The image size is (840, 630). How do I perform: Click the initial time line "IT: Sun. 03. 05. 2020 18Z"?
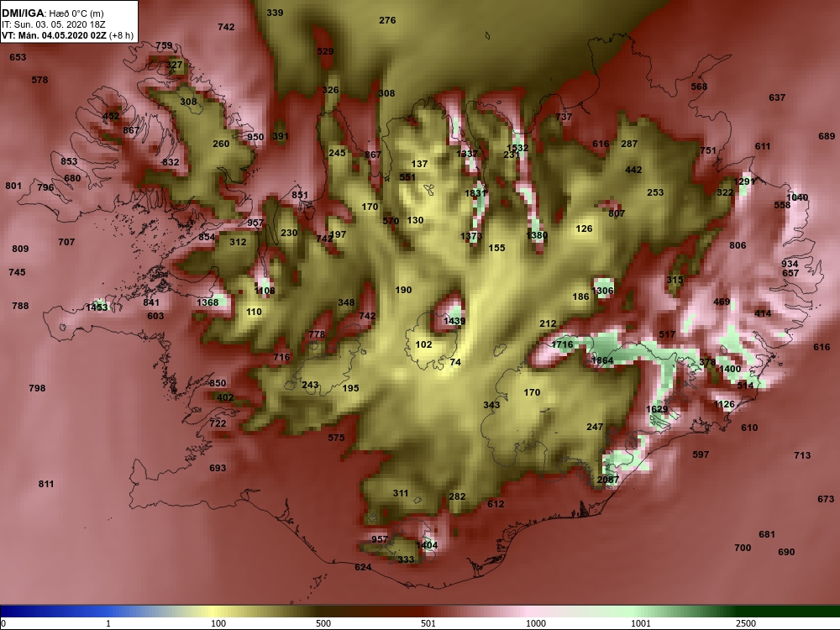(x=54, y=24)
